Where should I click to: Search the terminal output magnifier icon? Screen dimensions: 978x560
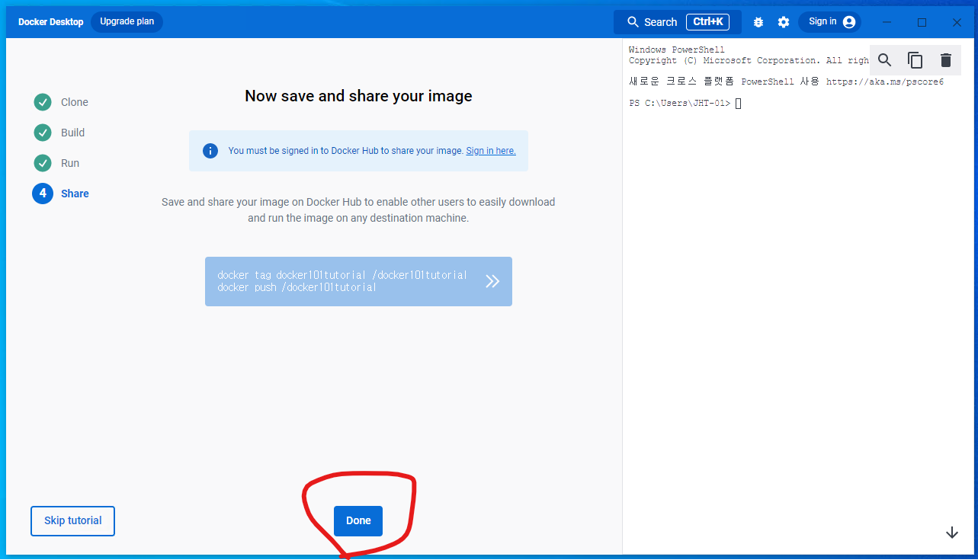click(885, 60)
